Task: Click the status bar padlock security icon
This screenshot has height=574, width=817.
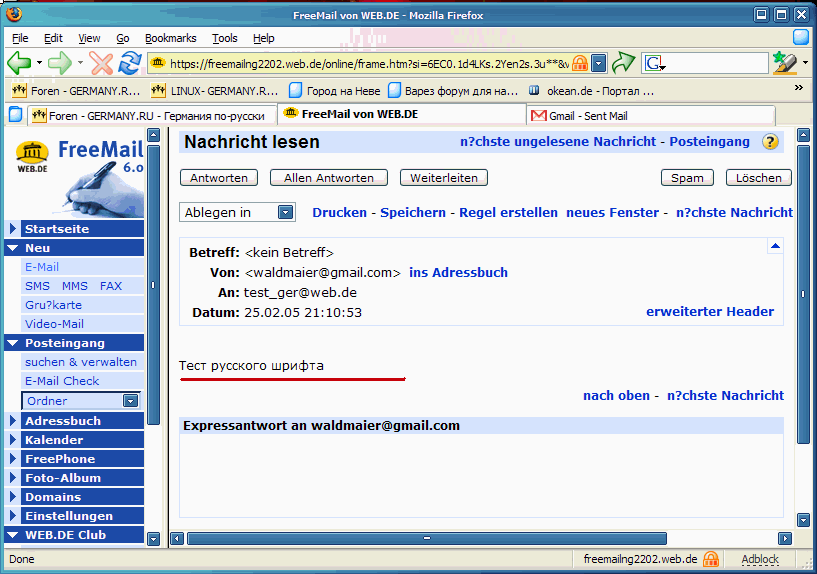Action: tap(711, 559)
